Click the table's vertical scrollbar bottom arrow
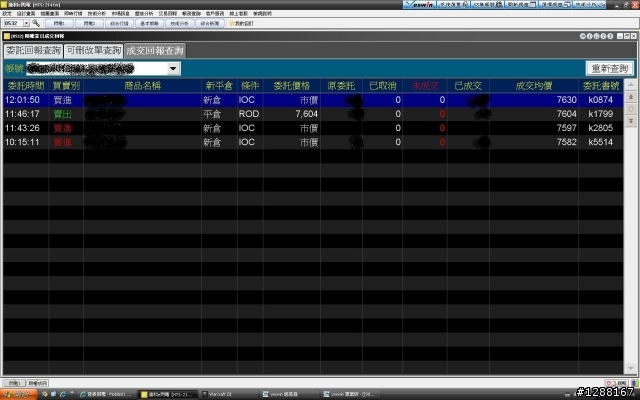 pos(631,369)
